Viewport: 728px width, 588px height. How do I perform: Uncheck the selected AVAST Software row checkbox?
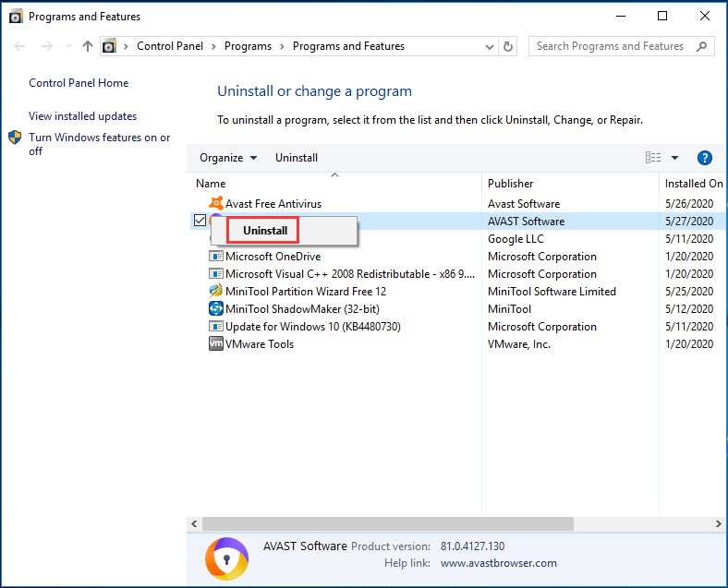(x=200, y=221)
